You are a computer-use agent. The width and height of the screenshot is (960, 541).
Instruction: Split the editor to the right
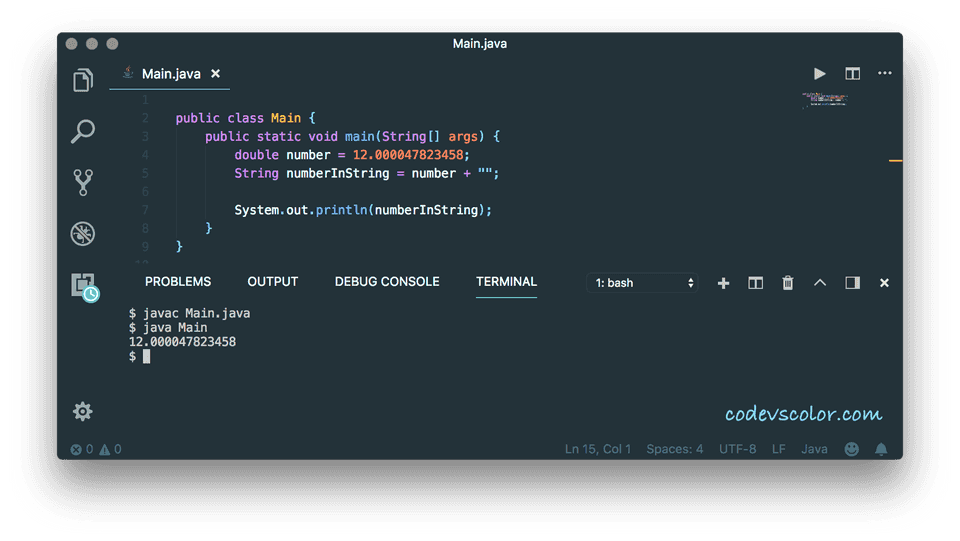pos(852,73)
